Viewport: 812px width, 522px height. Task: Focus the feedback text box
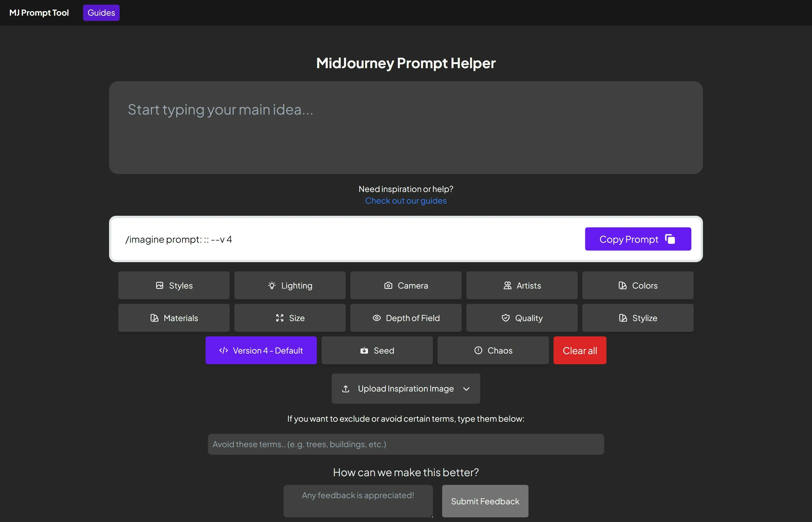coord(358,501)
